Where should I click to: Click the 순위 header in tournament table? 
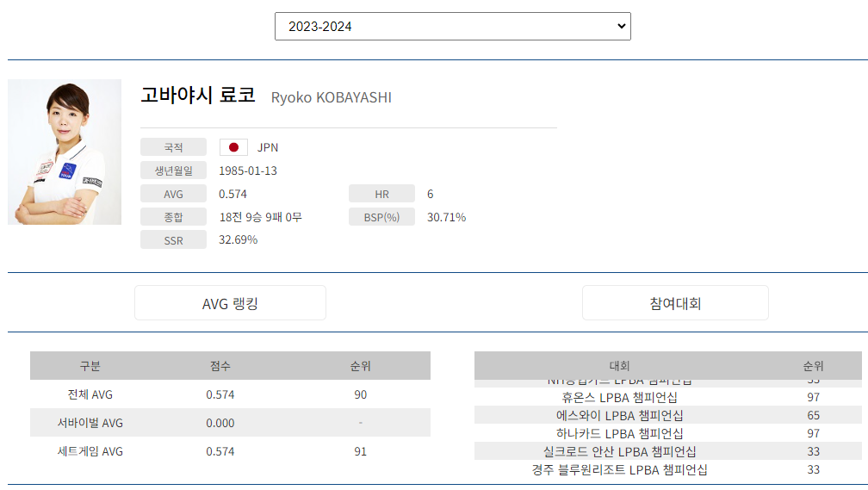point(813,365)
